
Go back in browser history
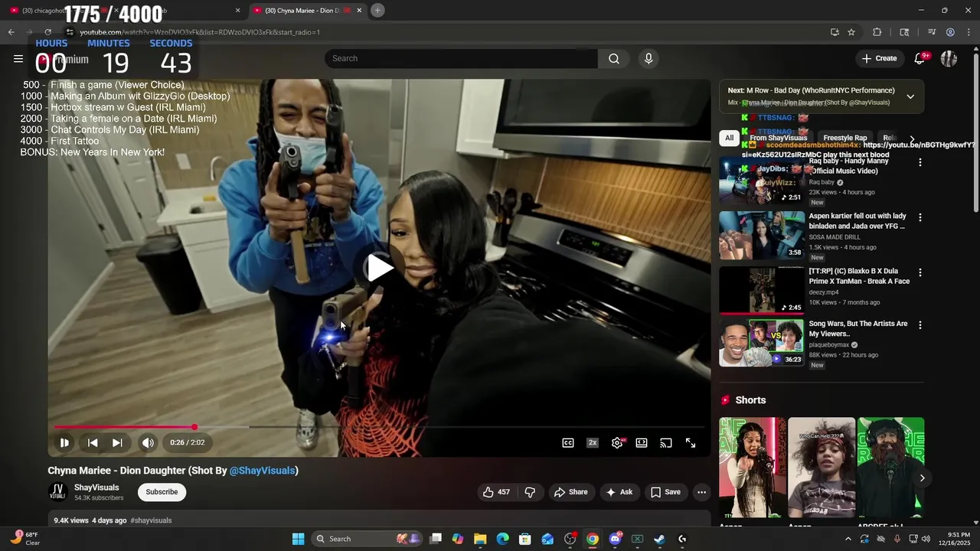[11, 32]
